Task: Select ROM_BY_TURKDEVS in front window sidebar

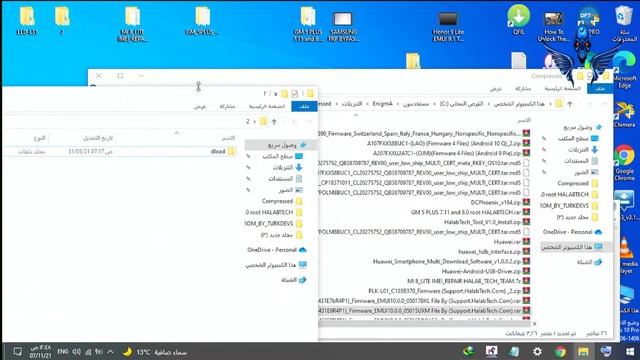Action: click(273, 224)
